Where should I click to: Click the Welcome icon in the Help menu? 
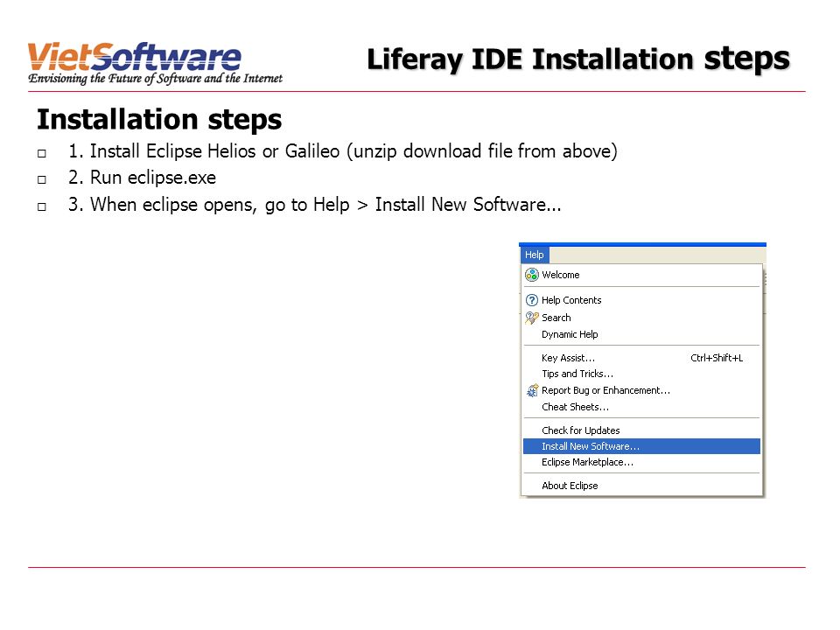[531, 275]
